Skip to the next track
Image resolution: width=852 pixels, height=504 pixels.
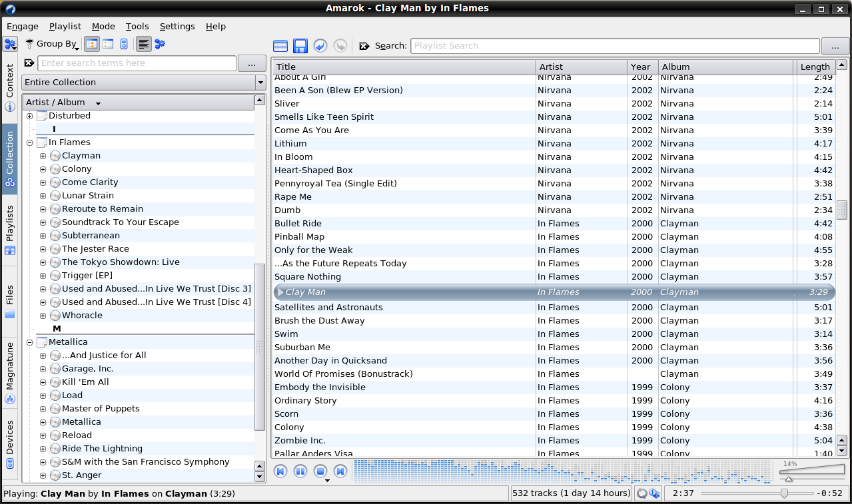point(340,471)
